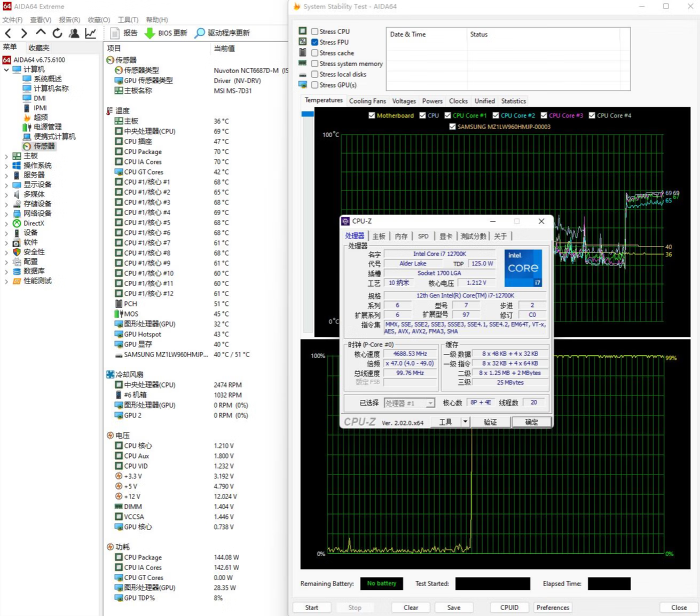Switch to 收藏夹 favorites tab
Viewport: 700px width, 616px height.
pos(39,48)
